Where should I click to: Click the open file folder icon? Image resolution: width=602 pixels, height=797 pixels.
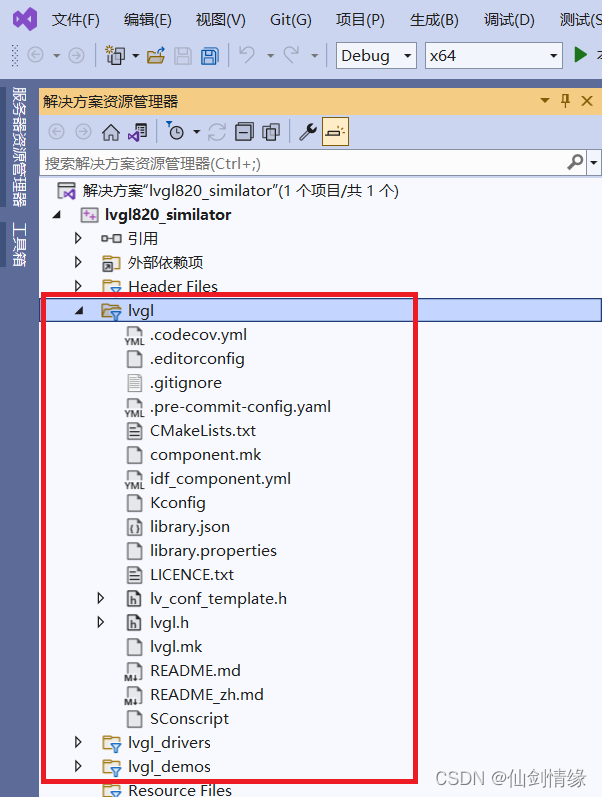pos(156,55)
